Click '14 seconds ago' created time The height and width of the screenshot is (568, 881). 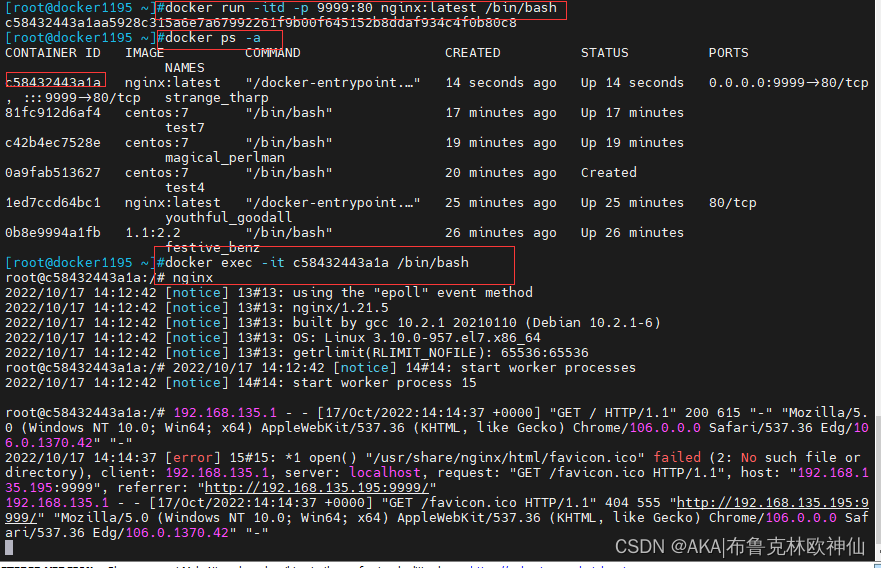click(x=501, y=83)
